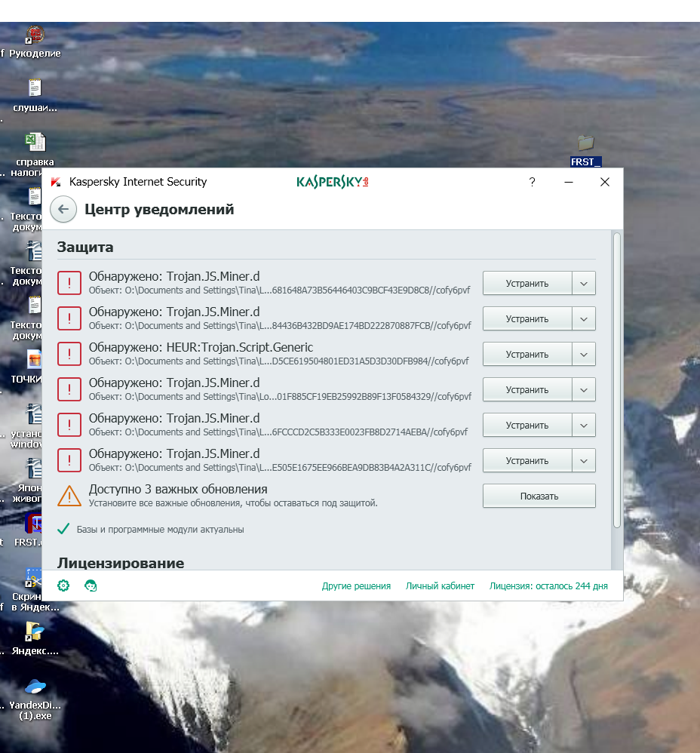Expand actions dropdown for 681648A73B threat
700x753 pixels.
(x=584, y=284)
